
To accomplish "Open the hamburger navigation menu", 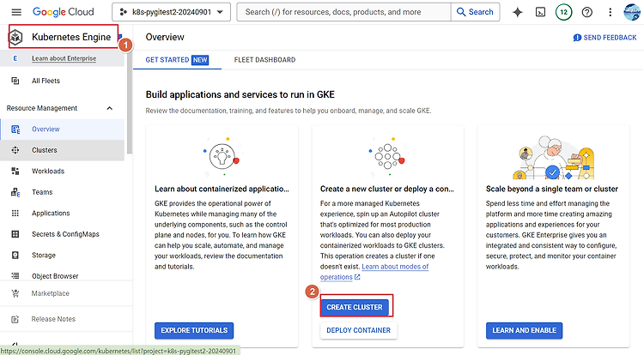I will click(x=16, y=12).
